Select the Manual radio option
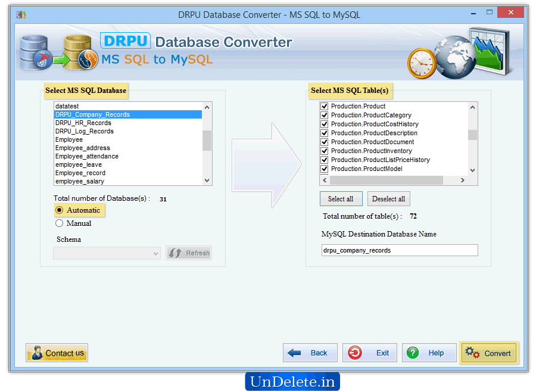Screen dimensions: 536x392 [59, 223]
